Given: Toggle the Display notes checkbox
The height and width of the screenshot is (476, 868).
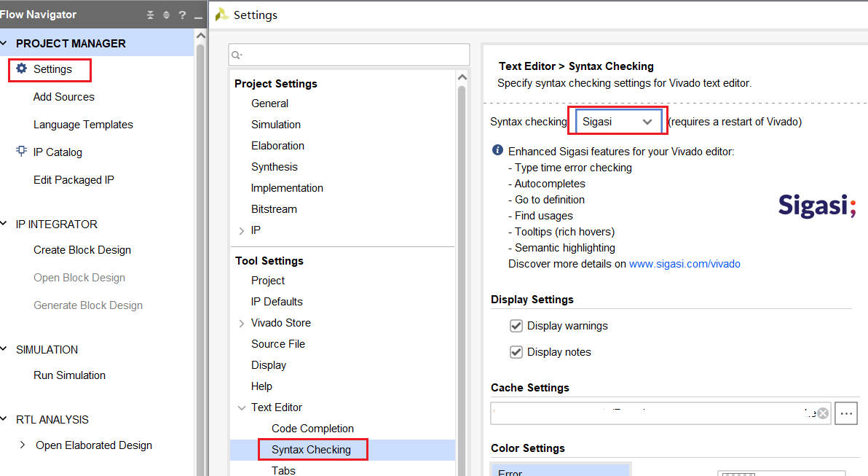Looking at the screenshot, I should pos(516,352).
